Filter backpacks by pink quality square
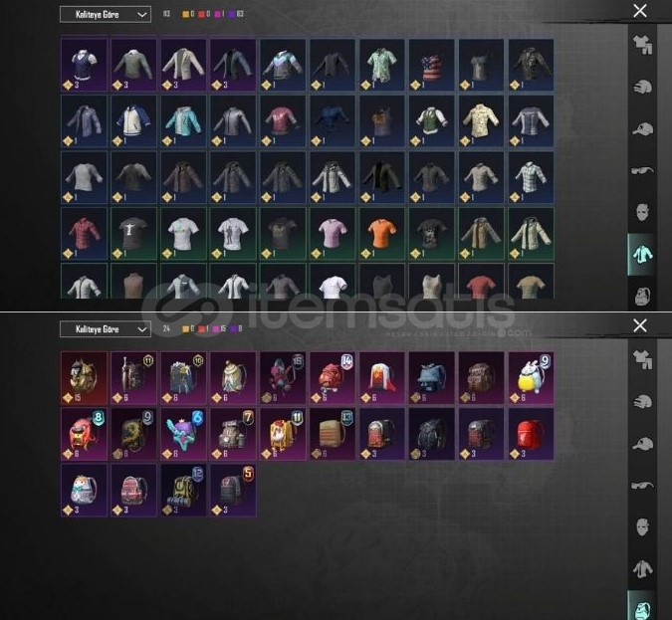 tap(216, 328)
